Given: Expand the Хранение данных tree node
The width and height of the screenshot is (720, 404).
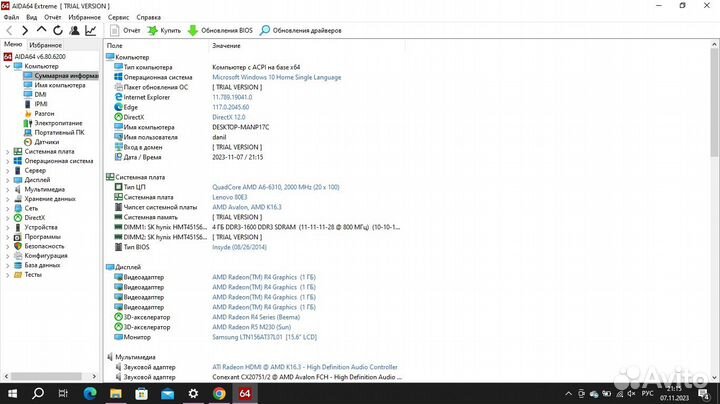Looking at the screenshot, I should click(7, 199).
